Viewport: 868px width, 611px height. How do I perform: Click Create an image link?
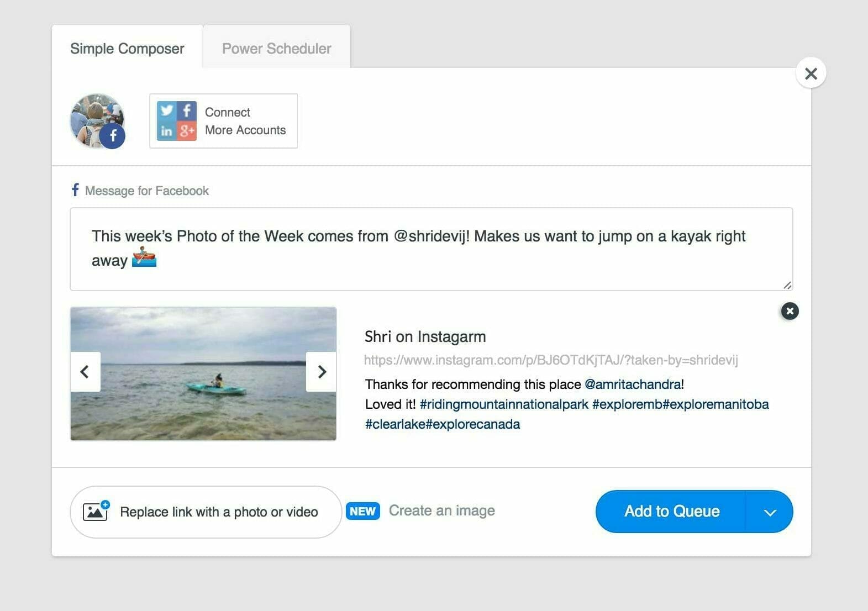pyautogui.click(x=442, y=510)
